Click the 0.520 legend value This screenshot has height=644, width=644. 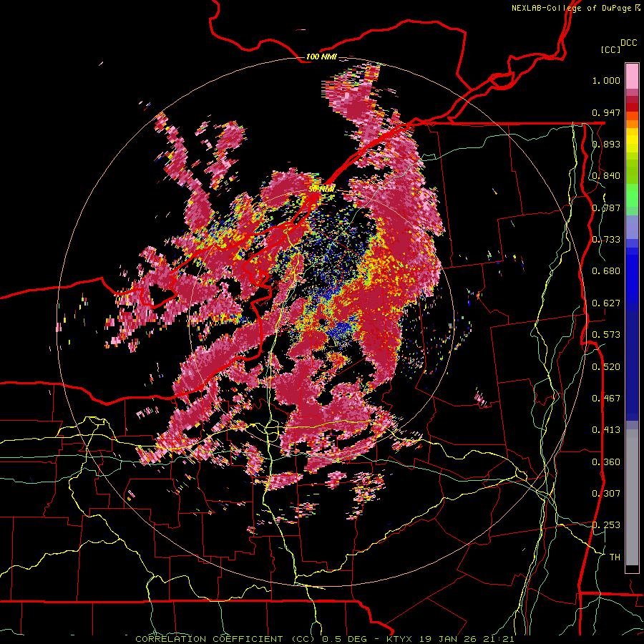pos(606,366)
